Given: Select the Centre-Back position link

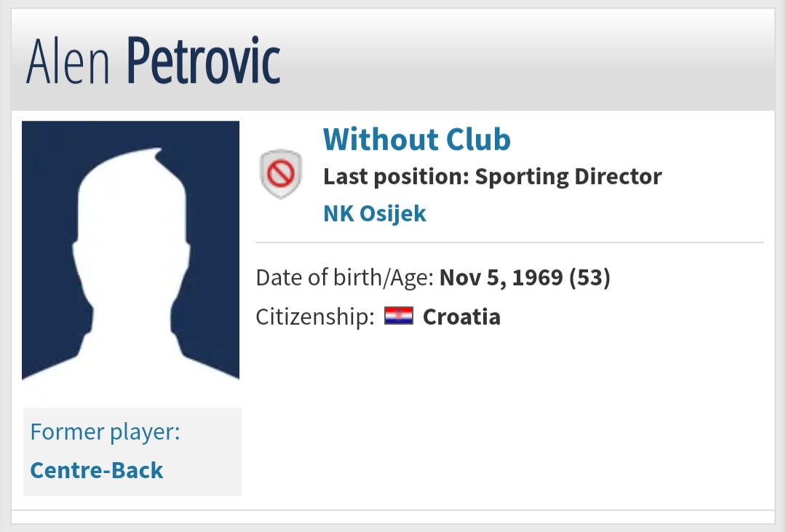Looking at the screenshot, I should click(x=97, y=470).
